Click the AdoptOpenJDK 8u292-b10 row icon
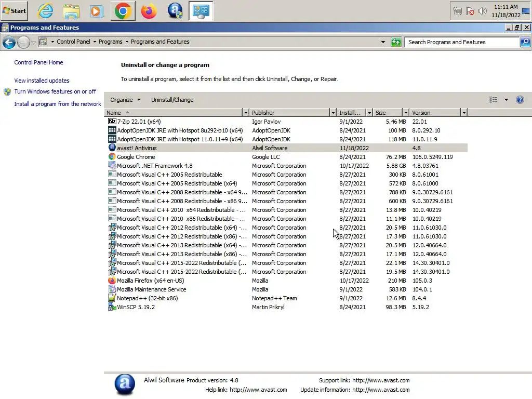This screenshot has width=532, height=399. [x=112, y=130]
